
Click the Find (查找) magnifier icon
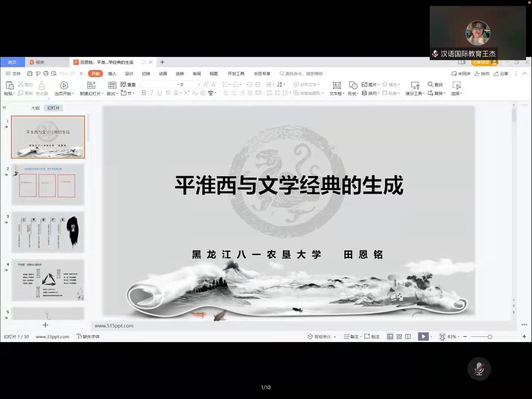(x=430, y=85)
